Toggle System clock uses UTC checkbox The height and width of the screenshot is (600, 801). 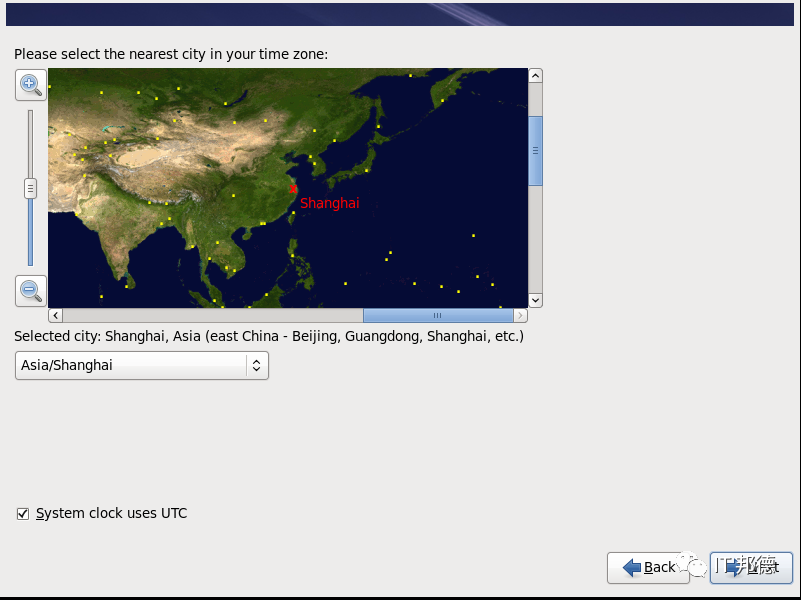pos(23,514)
